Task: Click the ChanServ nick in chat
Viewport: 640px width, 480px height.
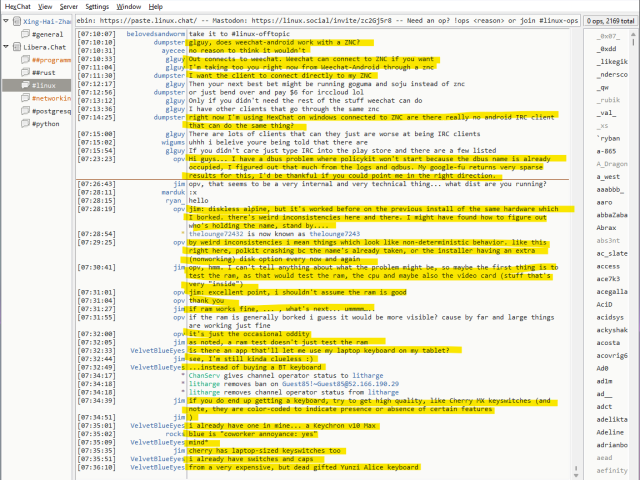Action: point(204,376)
